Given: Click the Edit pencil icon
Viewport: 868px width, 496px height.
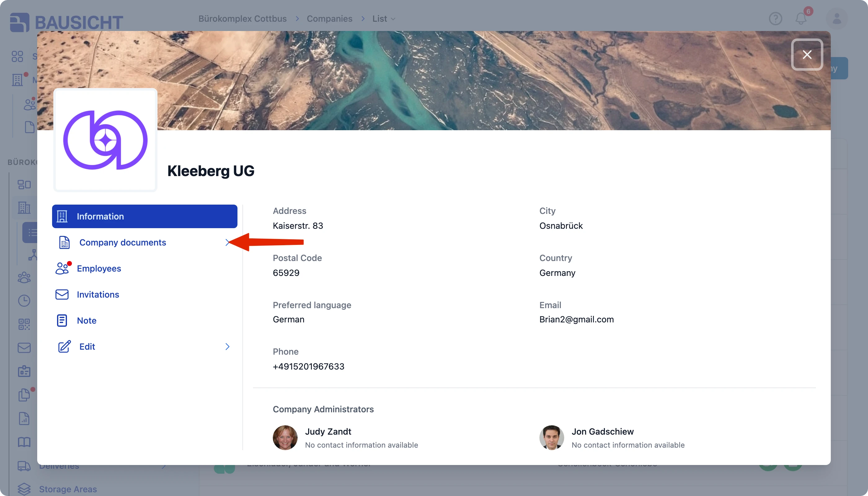Looking at the screenshot, I should coord(64,347).
